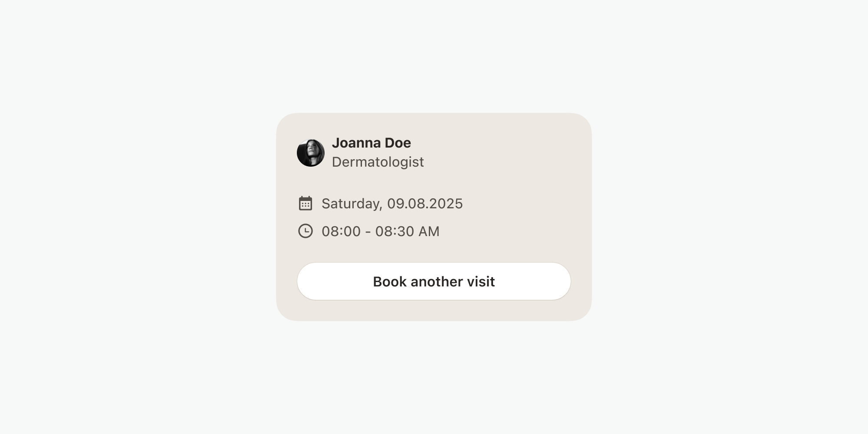Click the calendar icon beside the date
This screenshot has width=868, height=434.
(x=306, y=203)
